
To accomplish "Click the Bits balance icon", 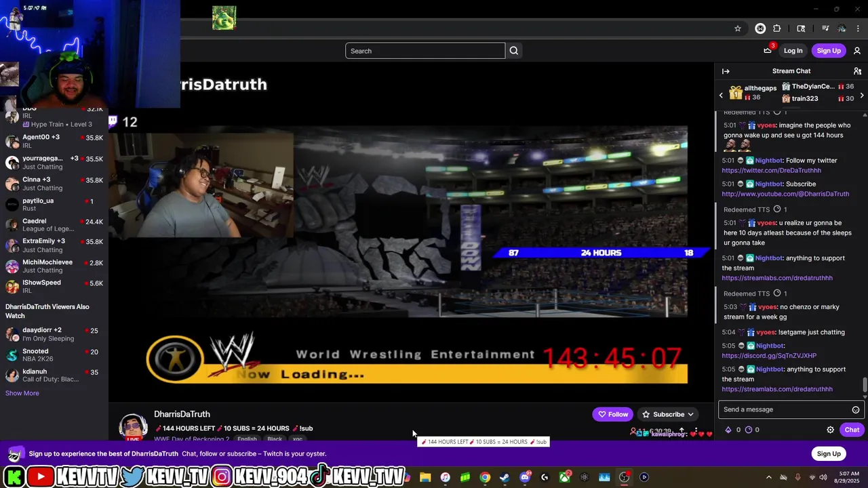I will (x=728, y=430).
